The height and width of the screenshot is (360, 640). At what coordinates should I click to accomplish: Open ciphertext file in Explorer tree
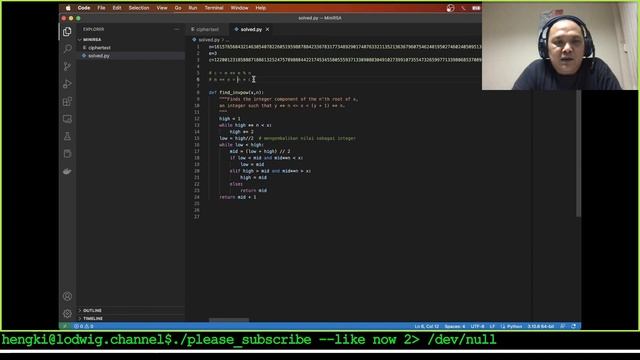click(x=99, y=48)
